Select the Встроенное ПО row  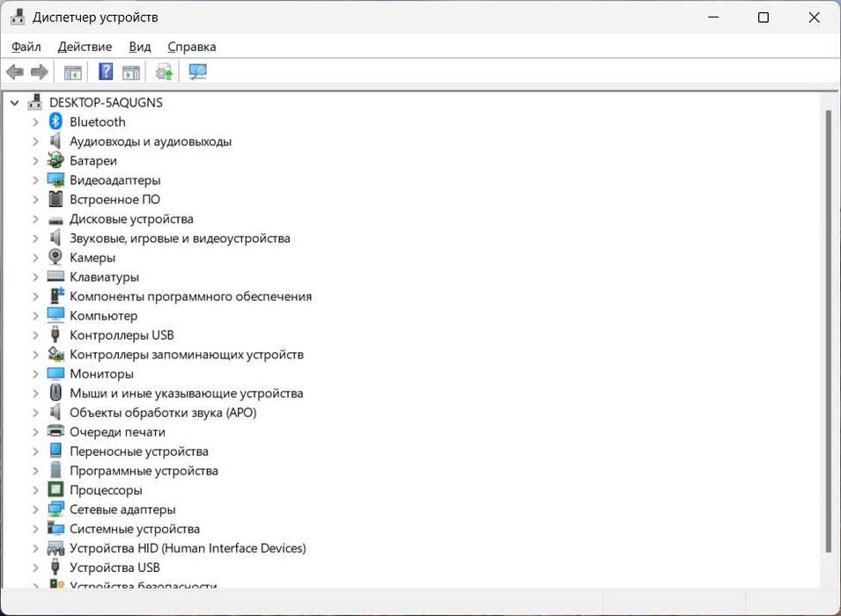[114, 200]
